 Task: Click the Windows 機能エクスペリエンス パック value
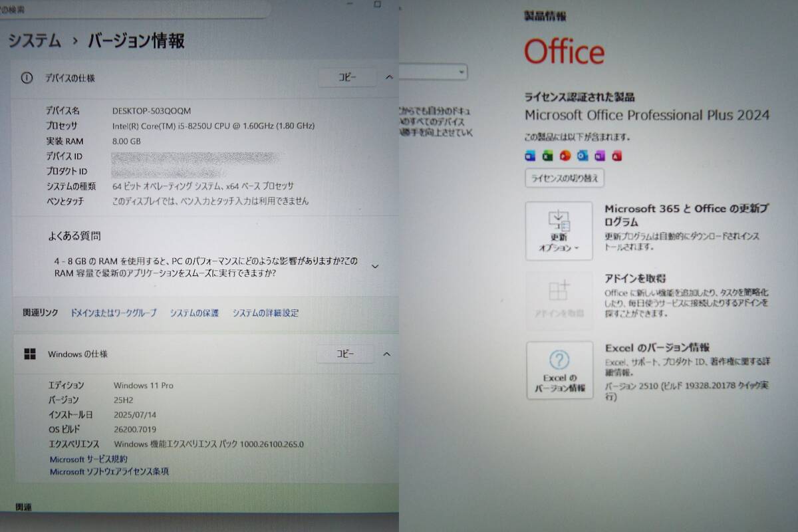coord(209,444)
